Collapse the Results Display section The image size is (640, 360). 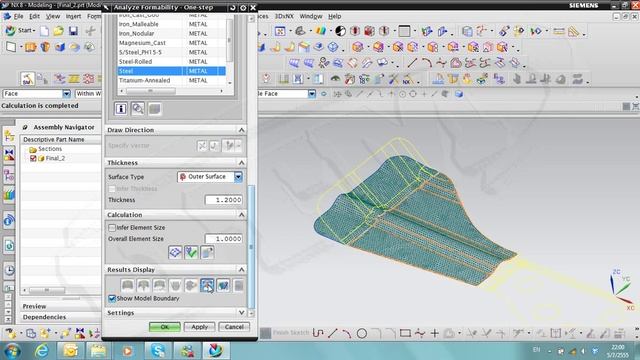pos(242,270)
